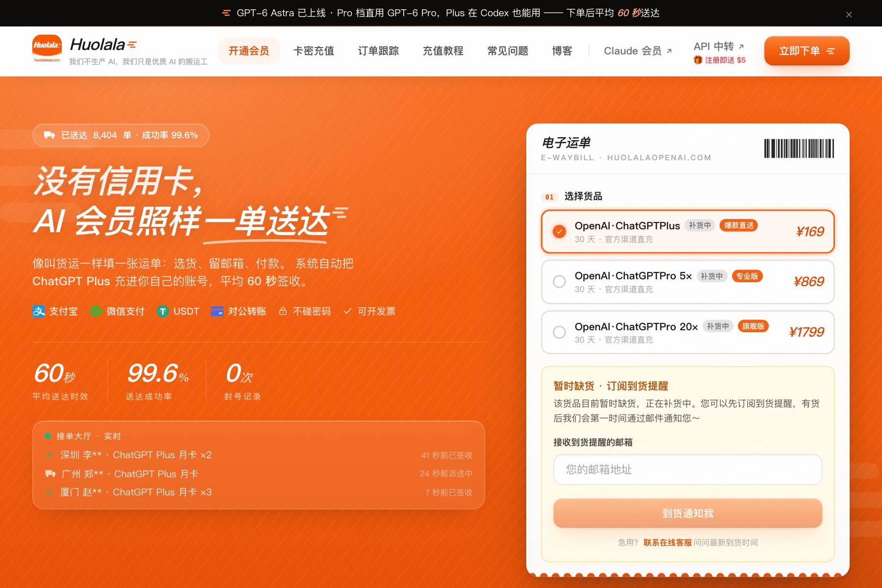Click the truck icon in 已送达 badge

pos(49,135)
